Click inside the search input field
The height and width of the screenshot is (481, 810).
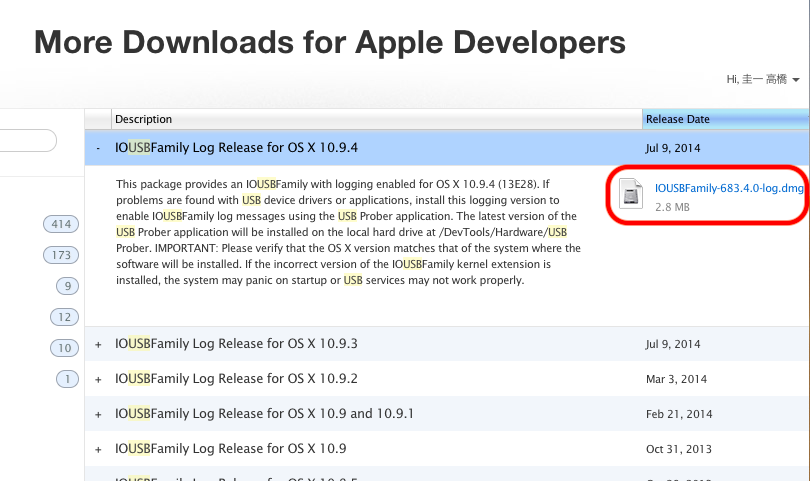27,141
